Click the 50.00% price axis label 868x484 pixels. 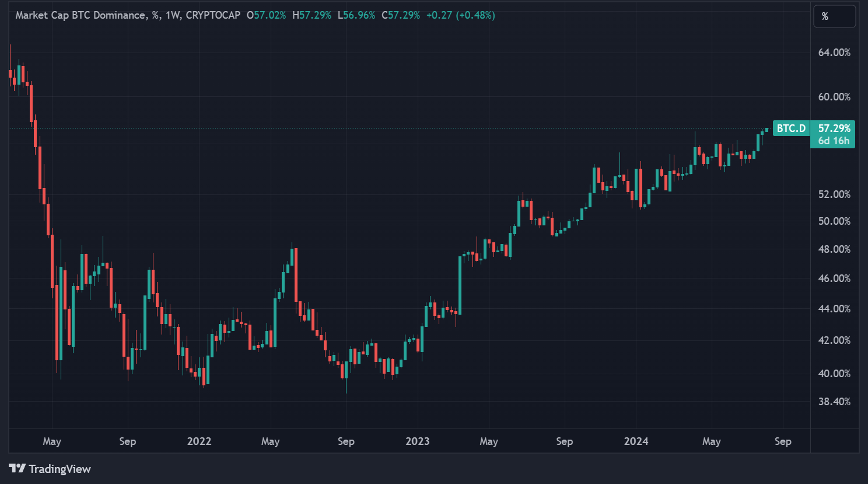(834, 221)
